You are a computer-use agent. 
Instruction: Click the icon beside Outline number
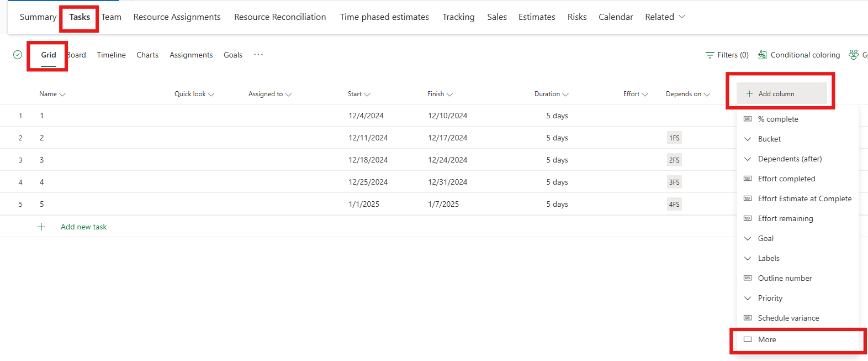tap(748, 278)
